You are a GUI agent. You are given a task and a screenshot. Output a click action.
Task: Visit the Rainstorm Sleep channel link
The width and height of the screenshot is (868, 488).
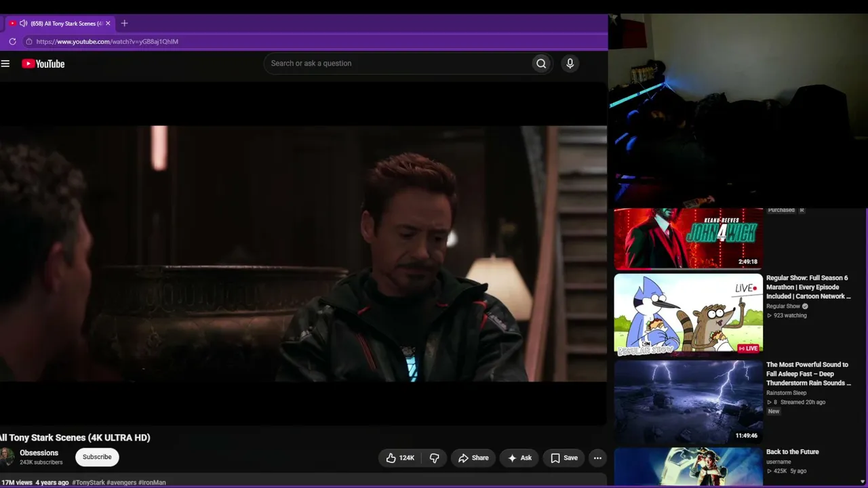click(x=787, y=393)
